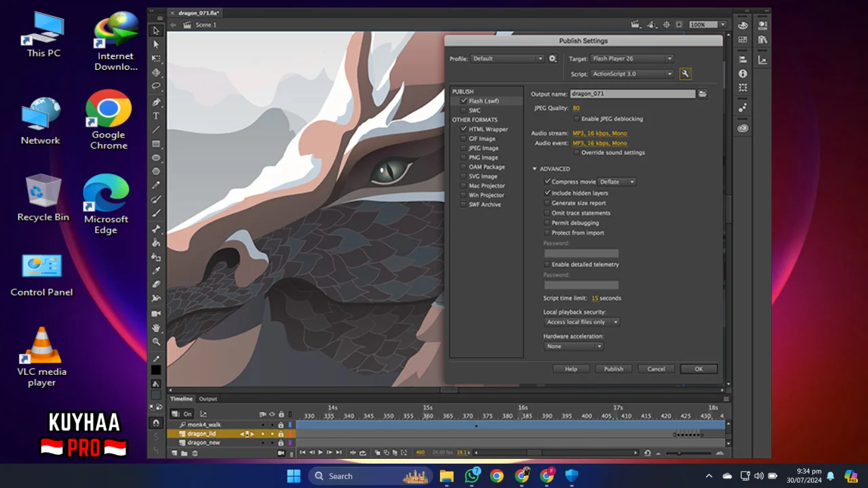Select the dragon_071.fla document tab
The image size is (868, 488).
pos(199,13)
